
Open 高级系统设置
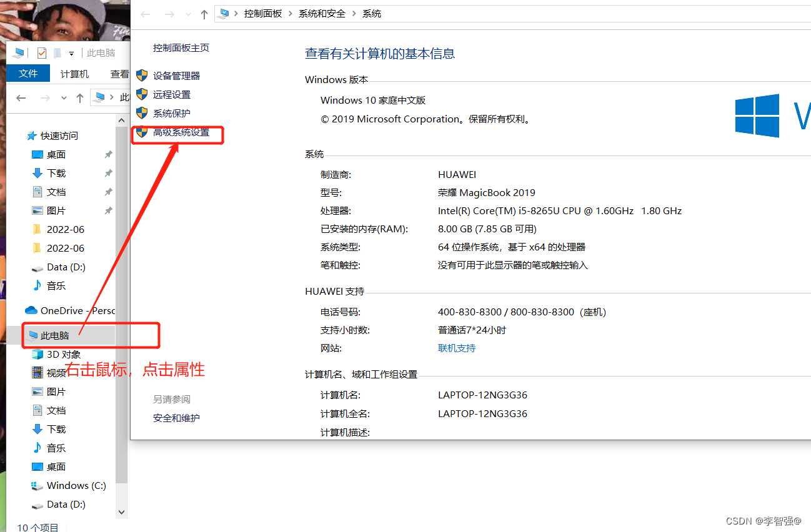[181, 132]
